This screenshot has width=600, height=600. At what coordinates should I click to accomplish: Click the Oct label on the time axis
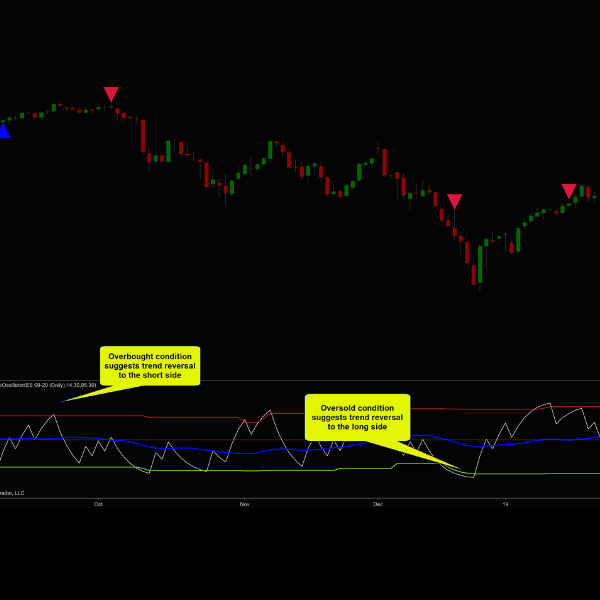(98, 504)
